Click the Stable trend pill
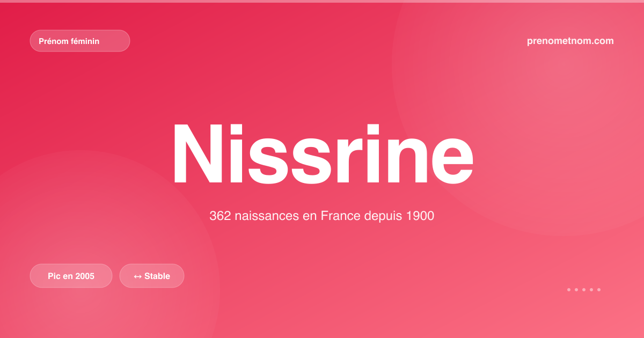644x338 pixels. 152,276
